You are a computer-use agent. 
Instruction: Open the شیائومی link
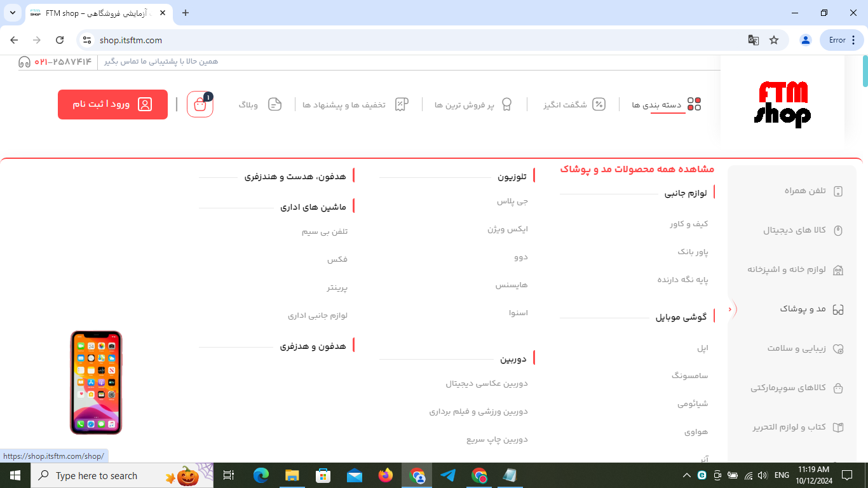click(693, 403)
